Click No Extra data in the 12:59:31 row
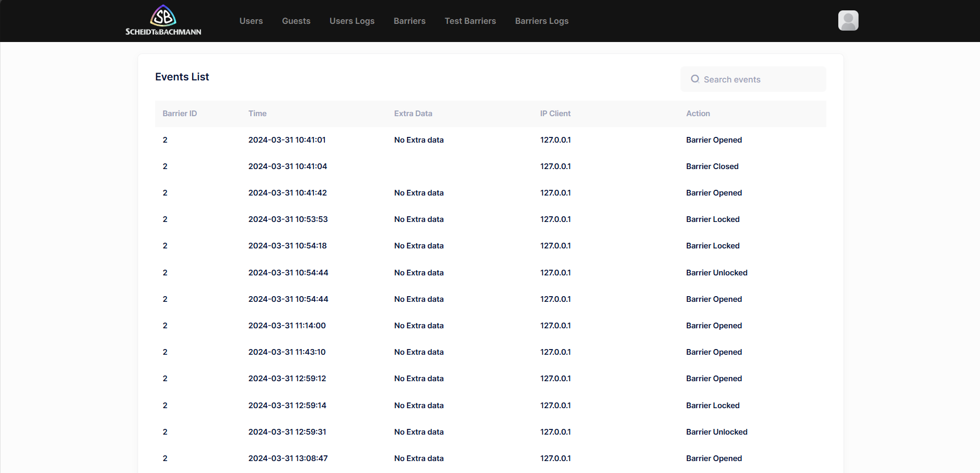This screenshot has width=980, height=473. 419,432
